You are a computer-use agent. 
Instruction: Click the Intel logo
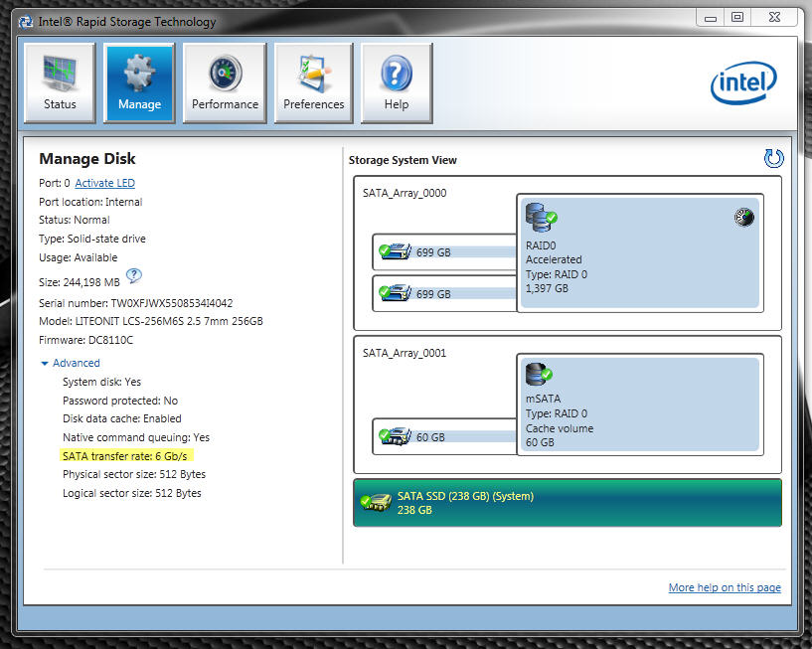click(742, 83)
